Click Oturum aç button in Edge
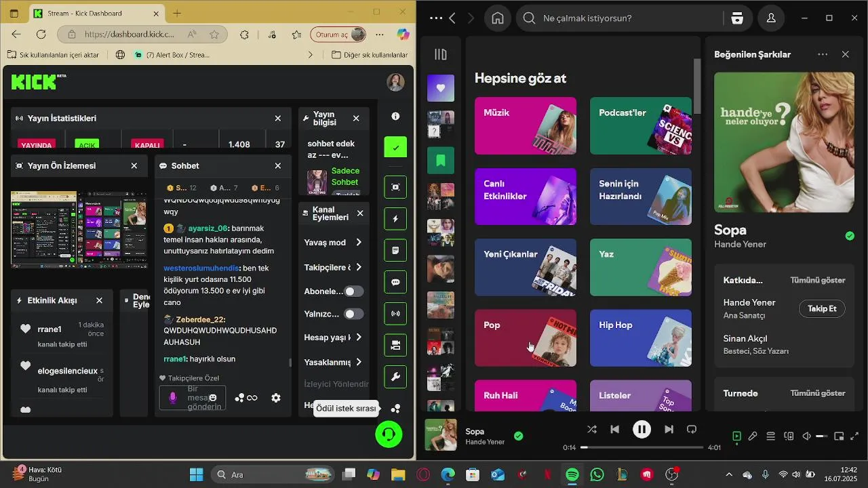This screenshot has height=488, width=868. point(338,35)
